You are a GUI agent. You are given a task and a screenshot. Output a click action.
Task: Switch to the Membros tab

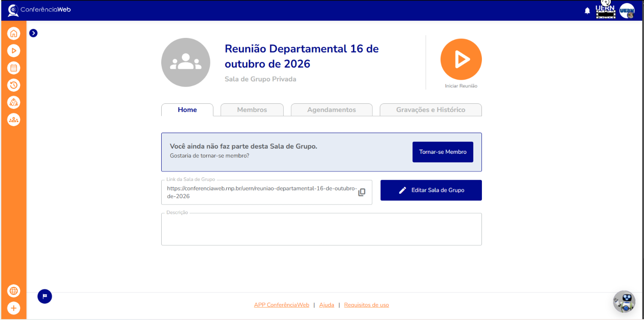[x=252, y=110]
